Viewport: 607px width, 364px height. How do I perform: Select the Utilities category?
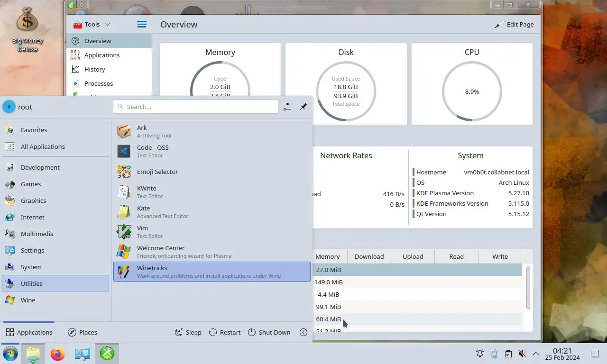tap(55, 283)
